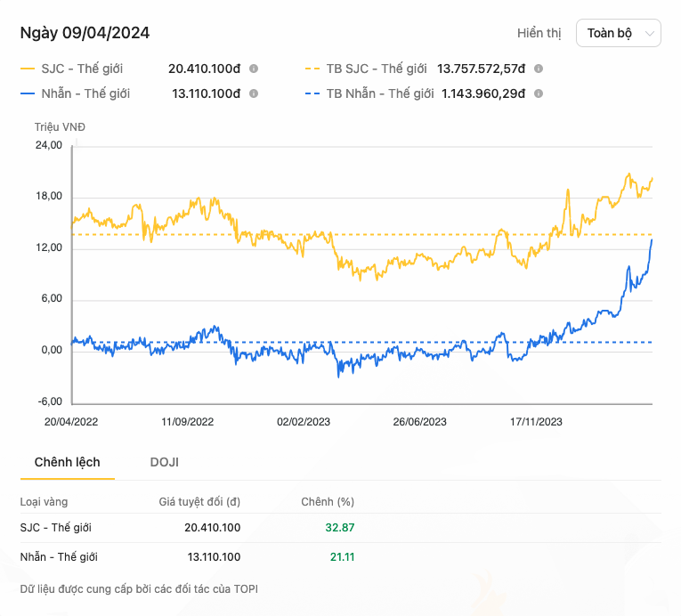Screen dimensions: 681x616
Task: Toggle SJC - Thế giới solid yellow legend
Action: (x=72, y=69)
